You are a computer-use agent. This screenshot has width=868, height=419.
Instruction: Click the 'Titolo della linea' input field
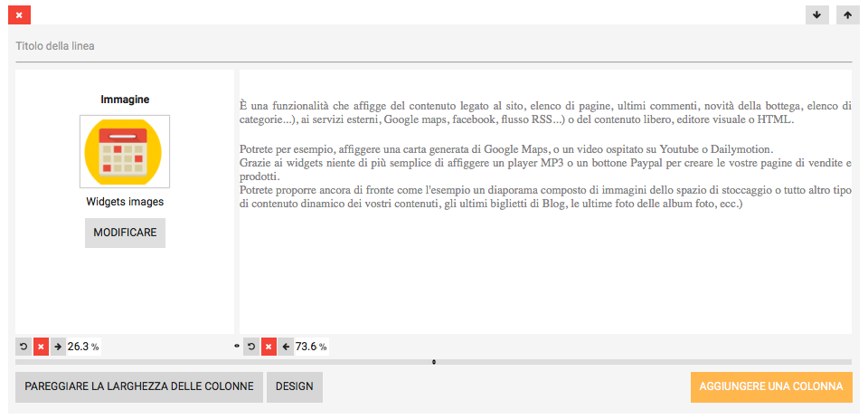click(433, 46)
